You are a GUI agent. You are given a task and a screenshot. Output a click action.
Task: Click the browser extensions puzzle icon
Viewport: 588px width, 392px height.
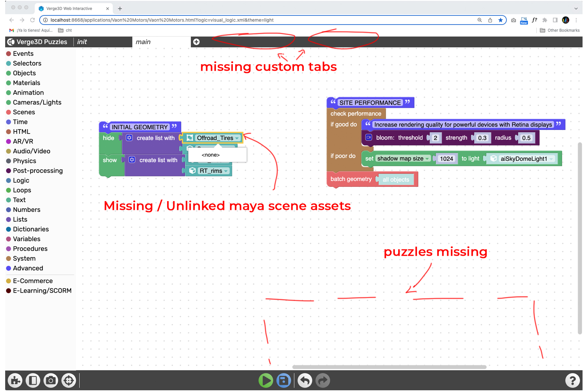click(545, 20)
